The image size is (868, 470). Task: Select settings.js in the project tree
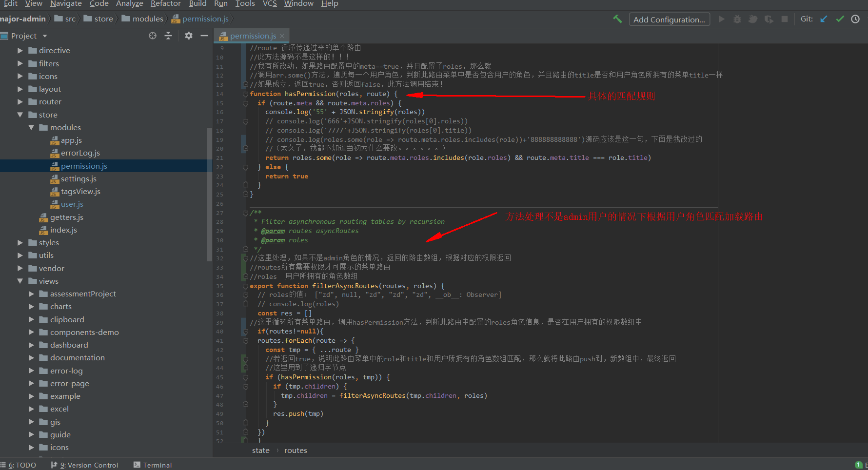[x=79, y=179]
